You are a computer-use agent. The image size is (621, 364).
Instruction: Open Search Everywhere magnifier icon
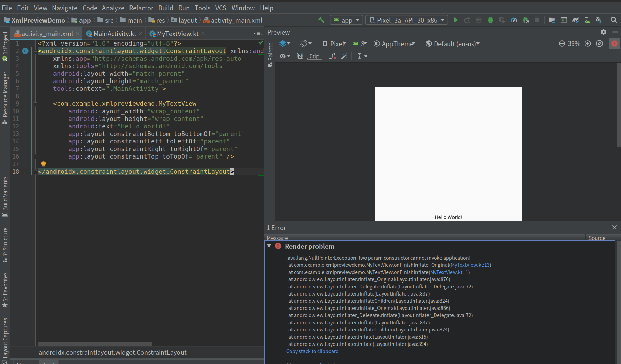pyautogui.click(x=613, y=20)
